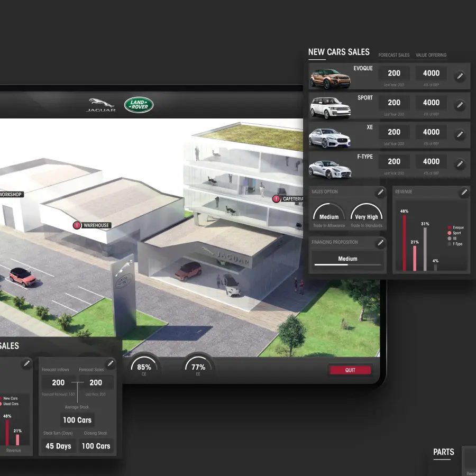
Task: Edit the Evoque row pencil icon
Action: click(x=460, y=76)
